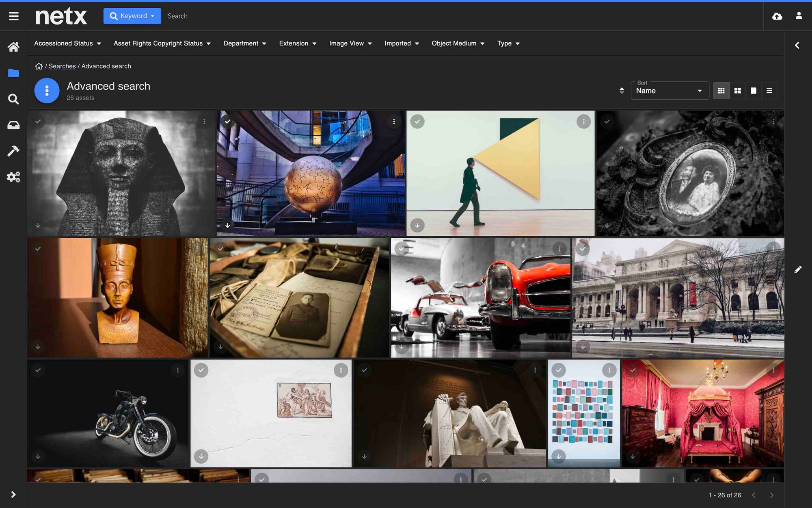Image resolution: width=812 pixels, height=508 pixels.
Task: Expand the Extension filter
Action: click(298, 43)
